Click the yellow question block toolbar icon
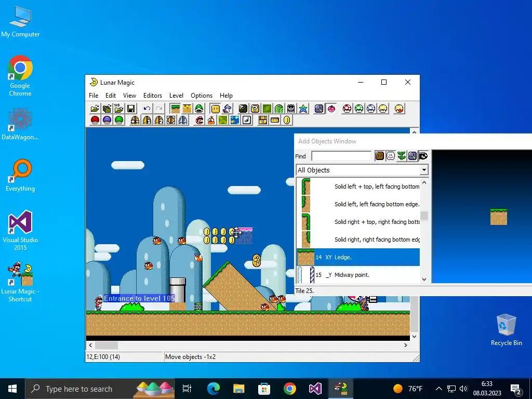Viewport: 532px width, 399px height. pos(255,109)
